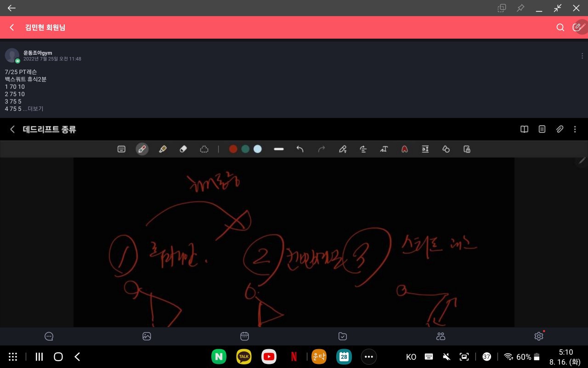Open the post's three-dot options menu

582,56
